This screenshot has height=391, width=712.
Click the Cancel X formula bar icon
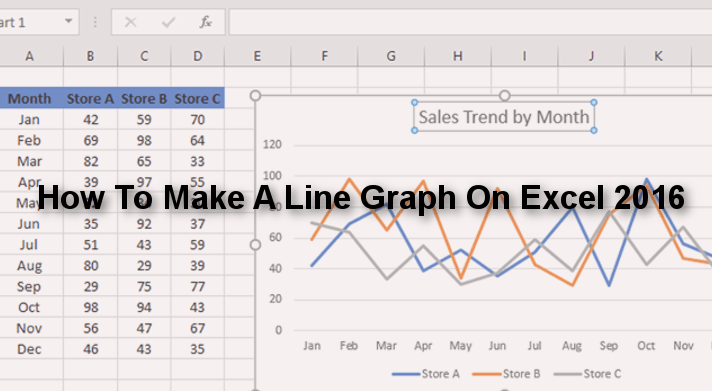[131, 22]
